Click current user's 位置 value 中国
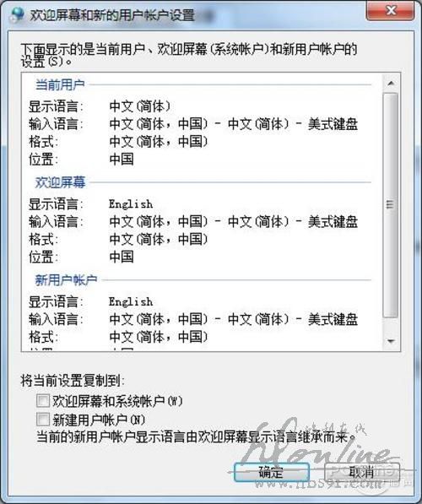The height and width of the screenshot is (504, 422). click(122, 159)
